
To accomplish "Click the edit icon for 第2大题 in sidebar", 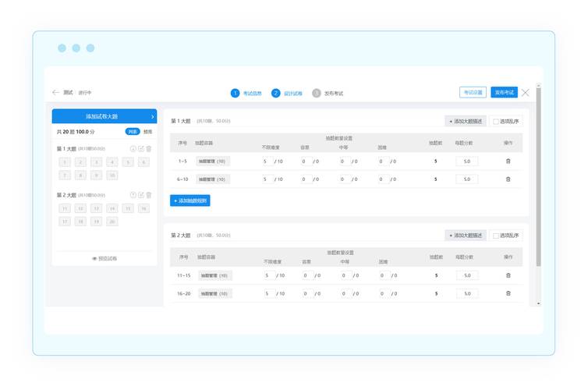I will [x=141, y=195].
